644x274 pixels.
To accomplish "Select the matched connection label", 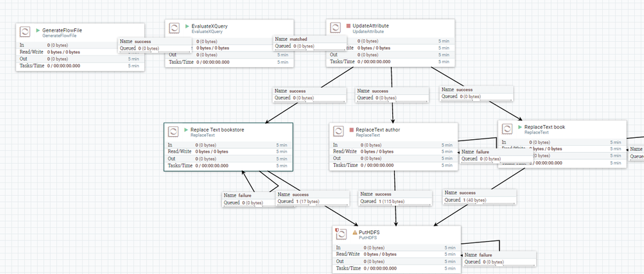I will tap(310, 43).
